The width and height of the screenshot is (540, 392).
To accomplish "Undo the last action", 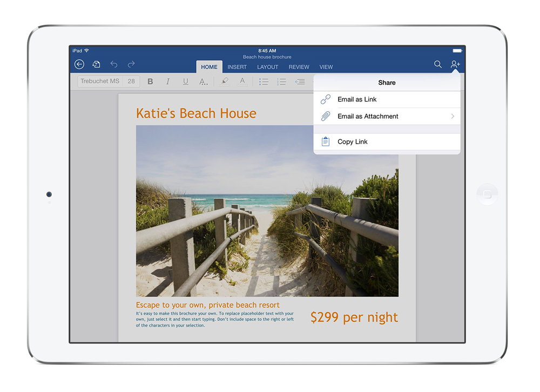I will pyautogui.click(x=114, y=64).
